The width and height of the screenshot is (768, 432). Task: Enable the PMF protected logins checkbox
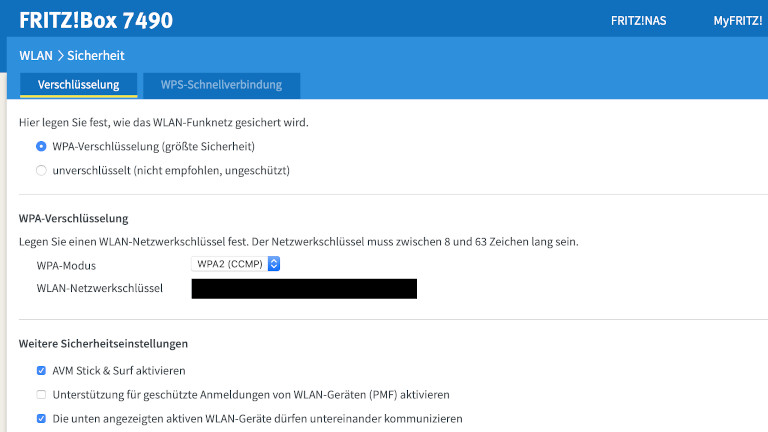click(41, 394)
